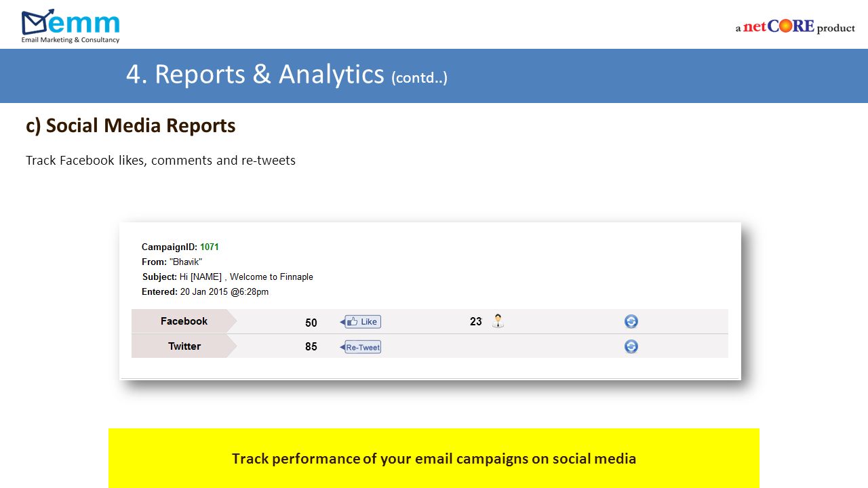Click the yellow Track performance banner
This screenshot has height=488, width=868.
pos(434,458)
